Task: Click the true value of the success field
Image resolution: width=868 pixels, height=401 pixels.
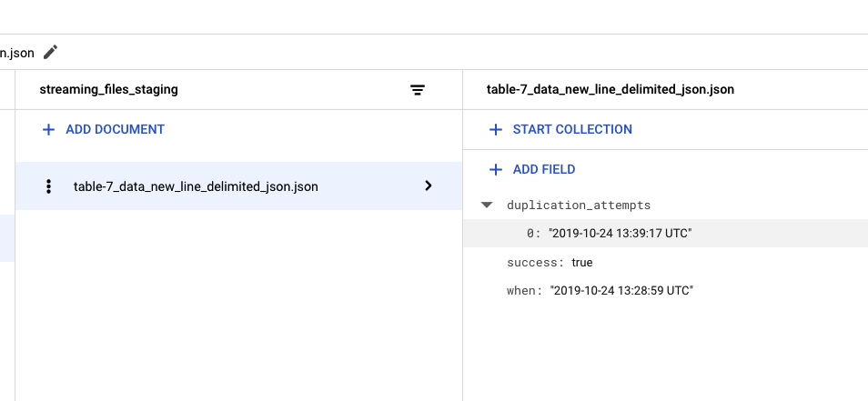Action: tap(582, 262)
